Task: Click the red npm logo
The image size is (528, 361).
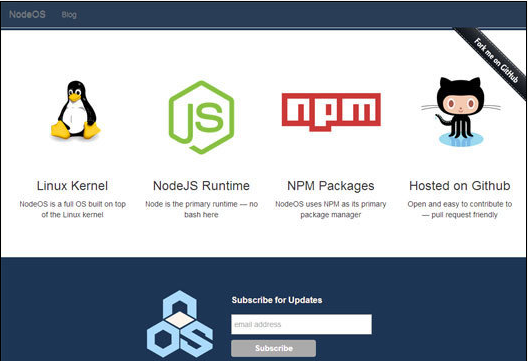Action: tap(331, 112)
